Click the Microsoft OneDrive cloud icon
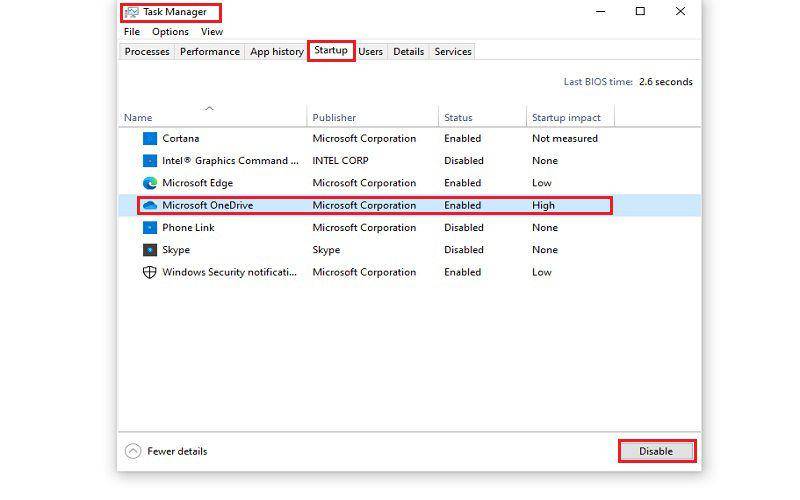The image size is (800, 500). (x=149, y=205)
